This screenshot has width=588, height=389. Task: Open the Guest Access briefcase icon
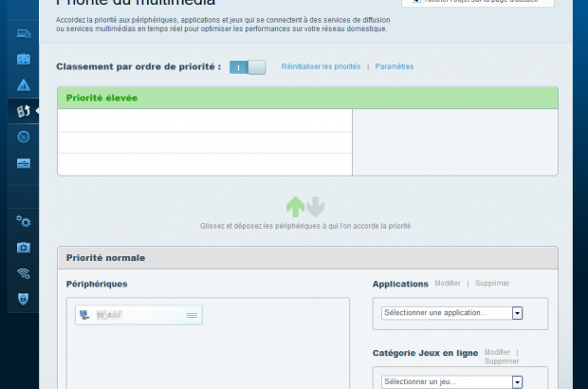click(24, 59)
